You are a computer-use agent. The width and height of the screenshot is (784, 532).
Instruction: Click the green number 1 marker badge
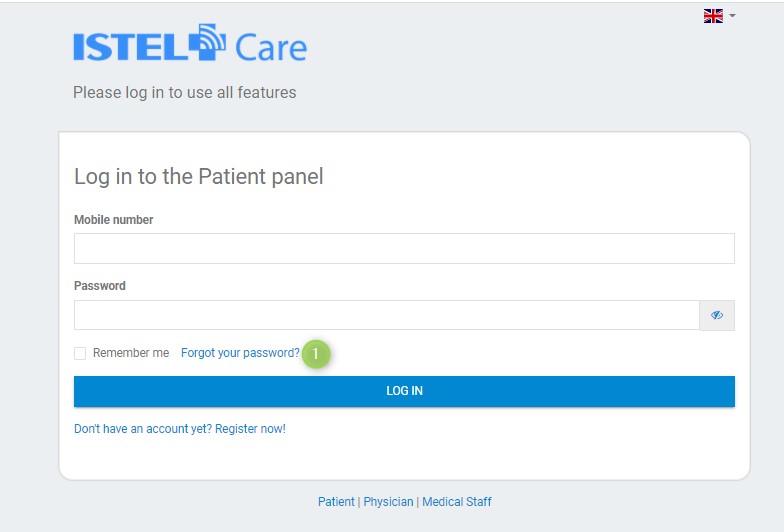316,354
